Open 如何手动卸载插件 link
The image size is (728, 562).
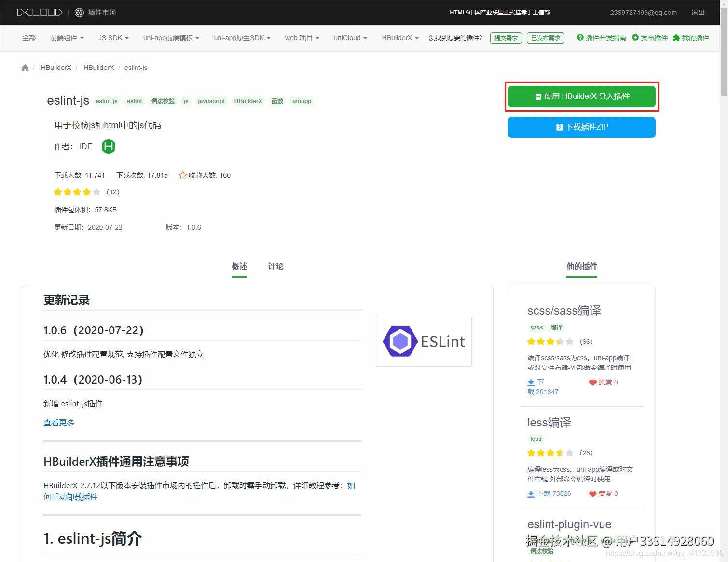coord(70,497)
